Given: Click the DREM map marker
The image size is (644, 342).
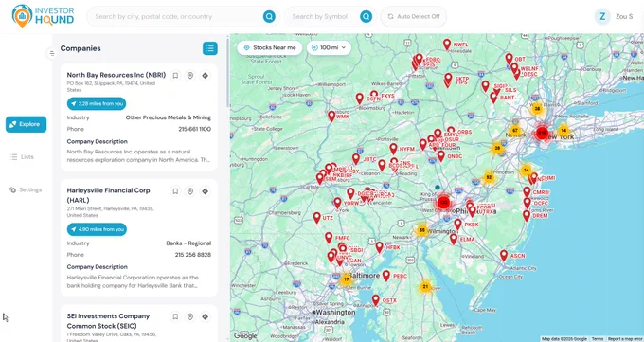Looking at the screenshot, I should 527,215.
